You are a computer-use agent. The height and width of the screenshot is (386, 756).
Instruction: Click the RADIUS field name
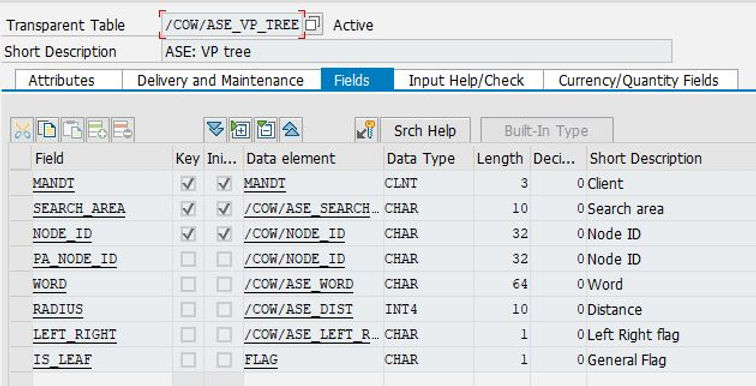(x=58, y=309)
